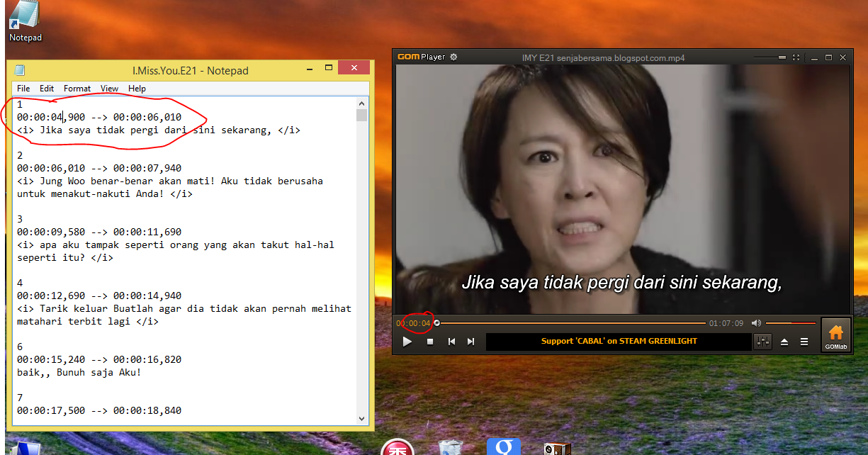Click the blue Google 'g' taskbar icon
The image size is (868, 455).
pos(504,447)
